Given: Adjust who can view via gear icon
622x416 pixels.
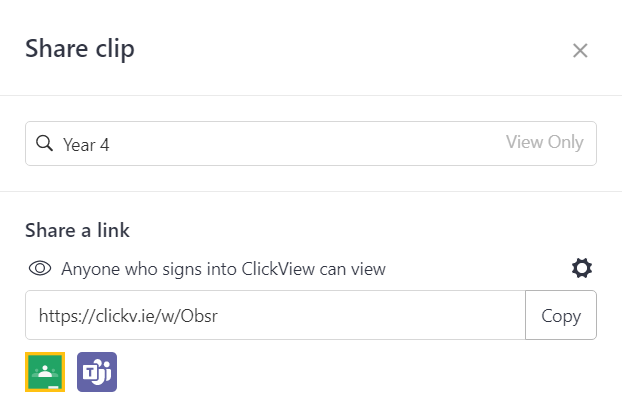Looking at the screenshot, I should [582, 268].
